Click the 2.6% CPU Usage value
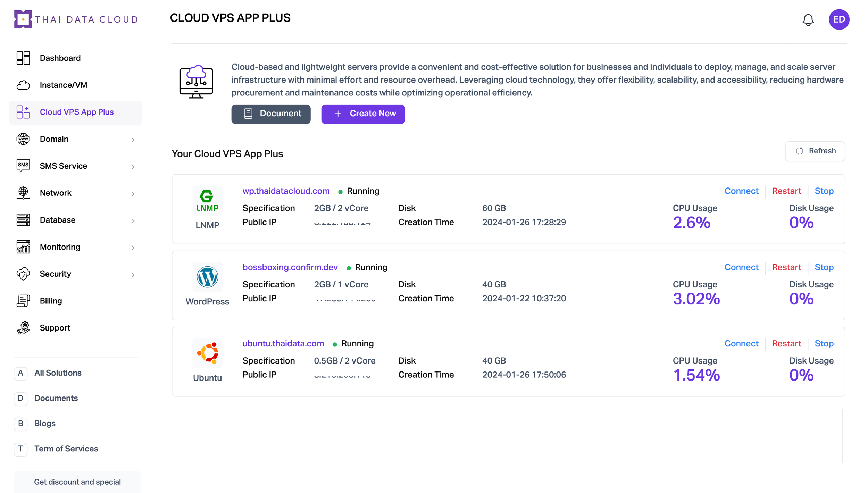 pyautogui.click(x=691, y=223)
